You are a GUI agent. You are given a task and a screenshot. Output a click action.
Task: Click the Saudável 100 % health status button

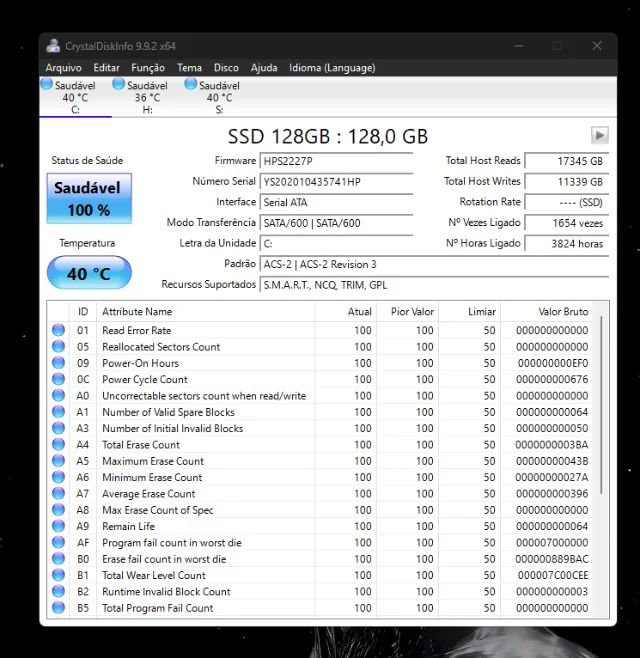click(89, 198)
